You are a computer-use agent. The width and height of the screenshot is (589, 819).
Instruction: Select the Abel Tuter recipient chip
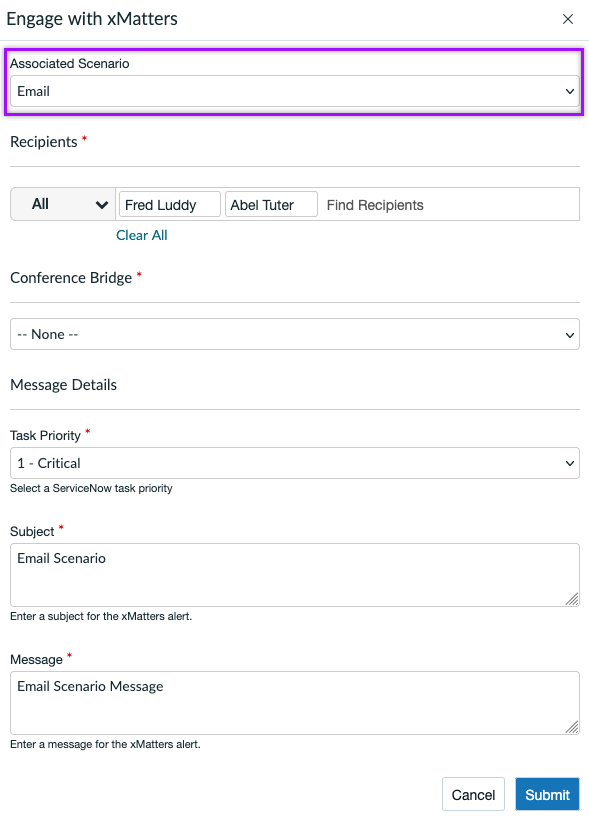[x=271, y=204]
